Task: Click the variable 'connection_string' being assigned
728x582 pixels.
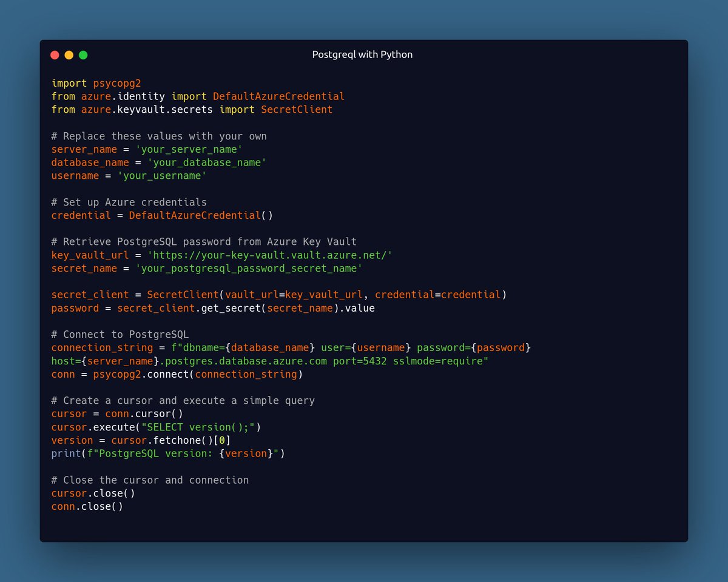Action: click(102, 348)
